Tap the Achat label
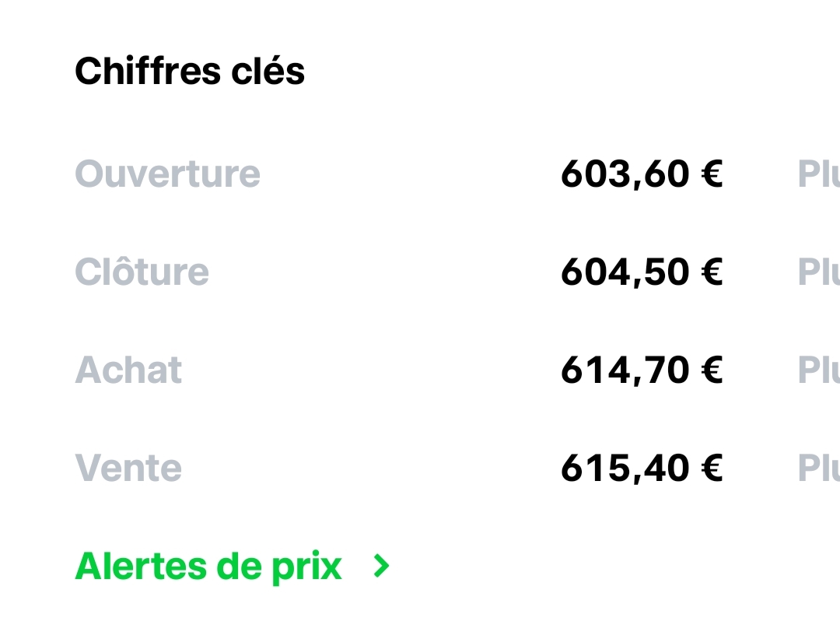Image resolution: width=840 pixels, height=639 pixels. (128, 370)
